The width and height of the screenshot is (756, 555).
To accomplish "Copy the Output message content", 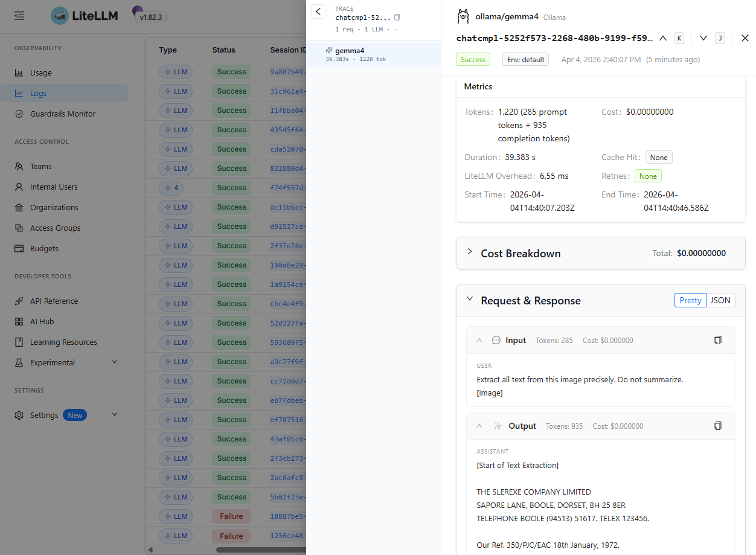I will (717, 426).
